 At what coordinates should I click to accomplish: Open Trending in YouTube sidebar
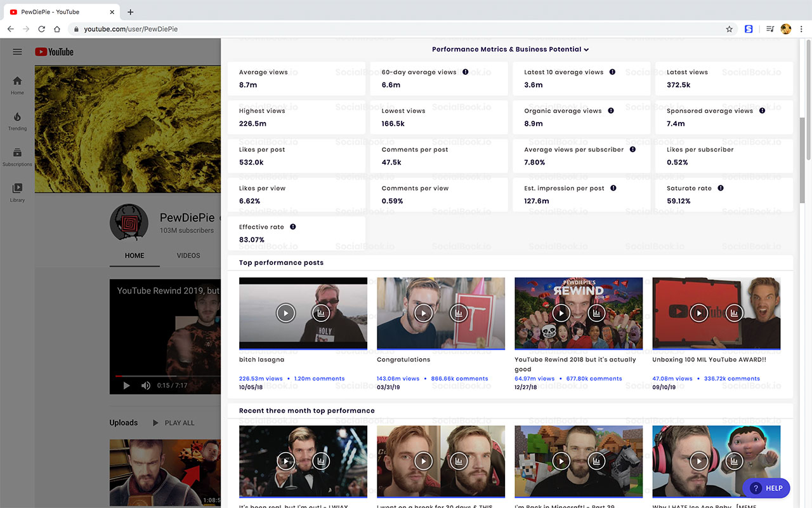[x=17, y=121]
